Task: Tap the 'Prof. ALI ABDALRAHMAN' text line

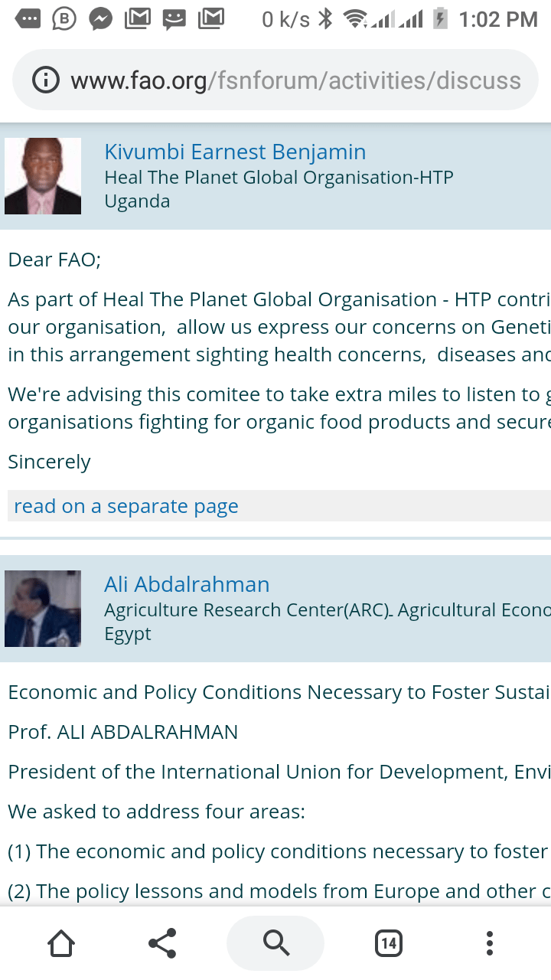Action: [x=123, y=732]
